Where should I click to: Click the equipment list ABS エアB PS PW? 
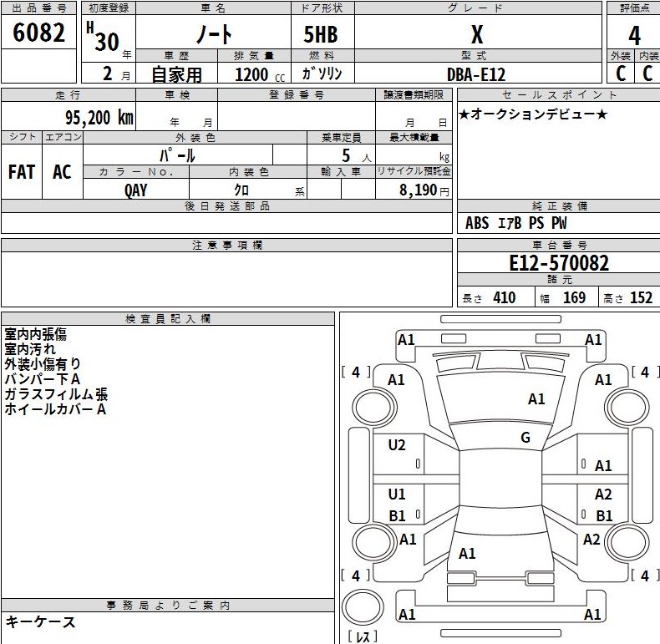516,223
